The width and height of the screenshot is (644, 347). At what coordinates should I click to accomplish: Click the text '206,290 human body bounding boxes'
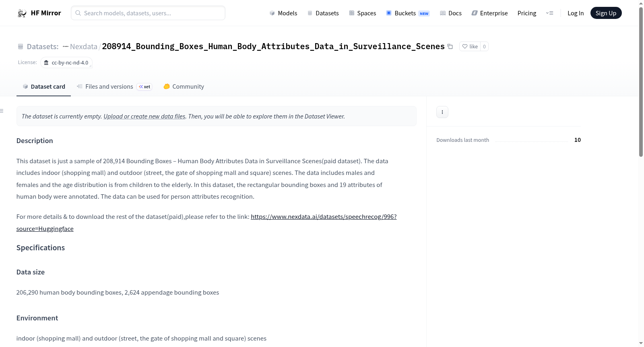(x=69, y=293)
